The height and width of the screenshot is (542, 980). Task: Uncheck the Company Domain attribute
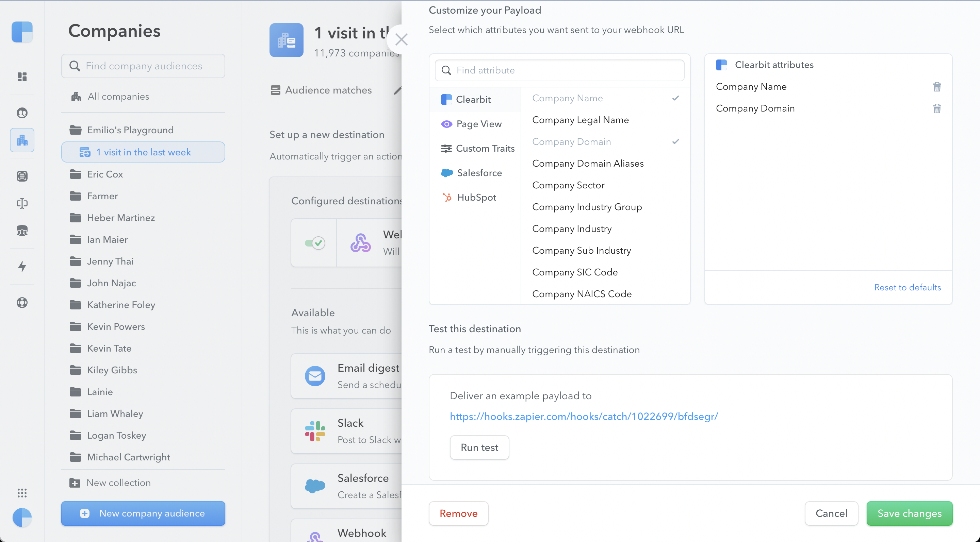605,142
